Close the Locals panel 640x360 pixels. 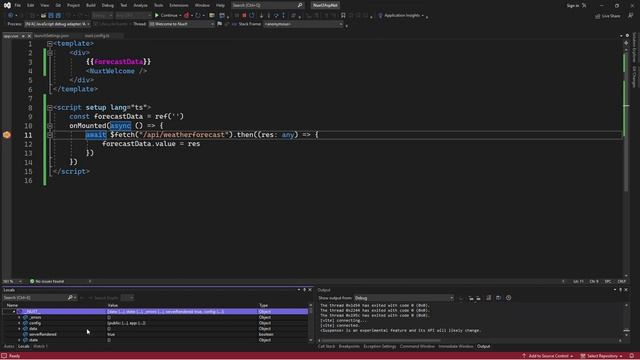(x=310, y=290)
